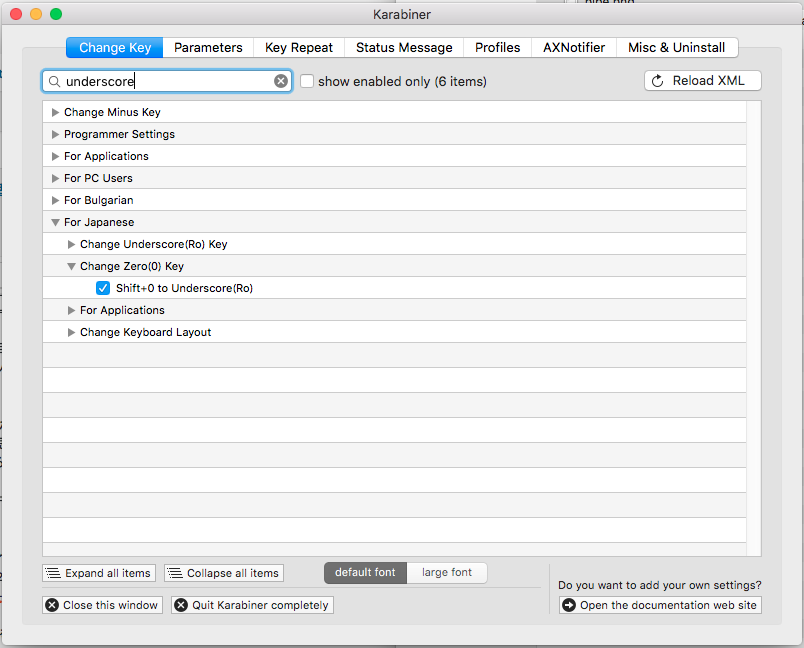Switch to large font option
Screen dimensions: 804x648
(447, 573)
